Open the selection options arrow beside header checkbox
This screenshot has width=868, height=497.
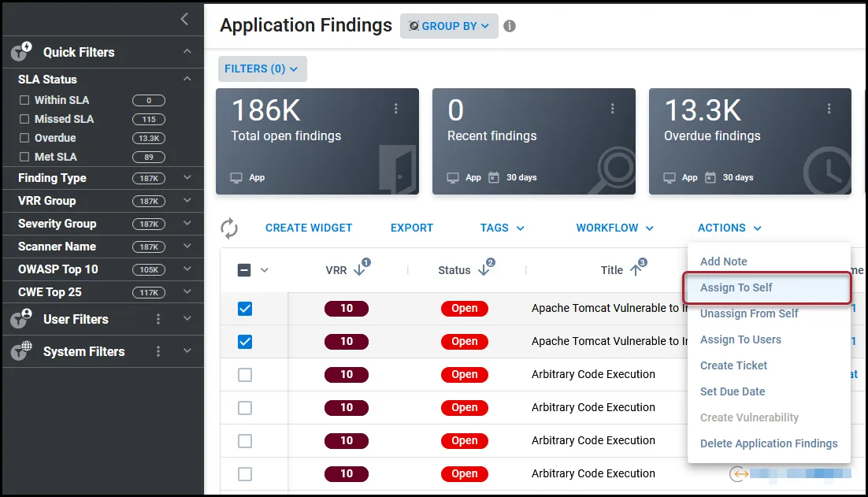[x=265, y=270]
